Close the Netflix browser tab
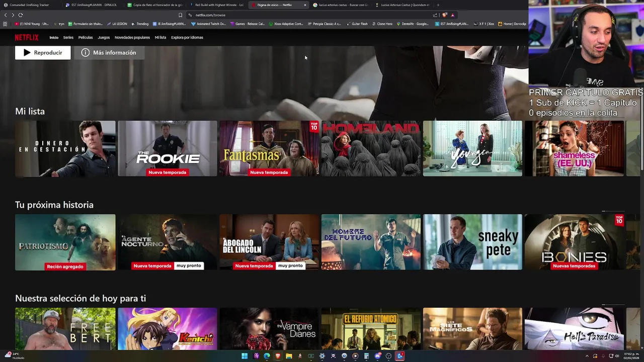 pyautogui.click(x=305, y=5)
